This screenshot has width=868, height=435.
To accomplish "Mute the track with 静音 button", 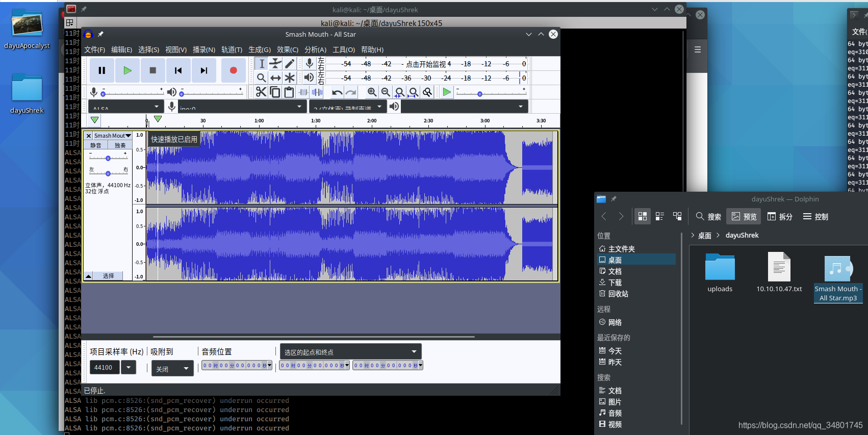I will 96,145.
